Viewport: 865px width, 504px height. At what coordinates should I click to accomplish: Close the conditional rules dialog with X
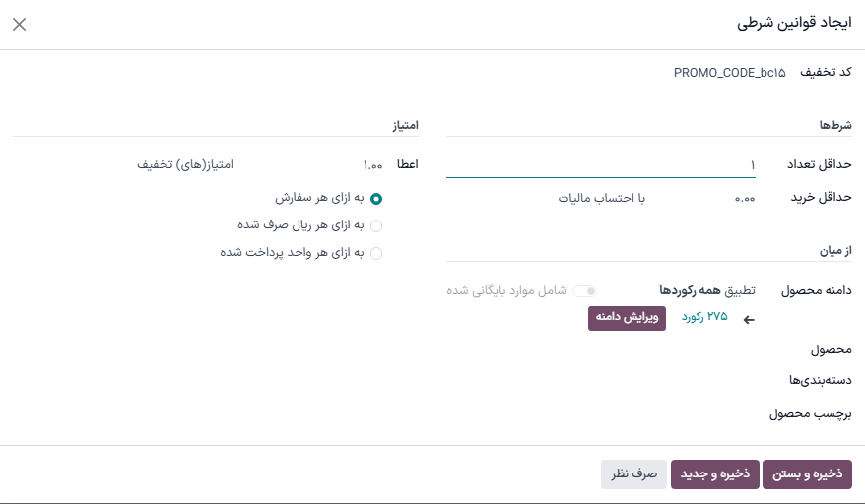19,25
